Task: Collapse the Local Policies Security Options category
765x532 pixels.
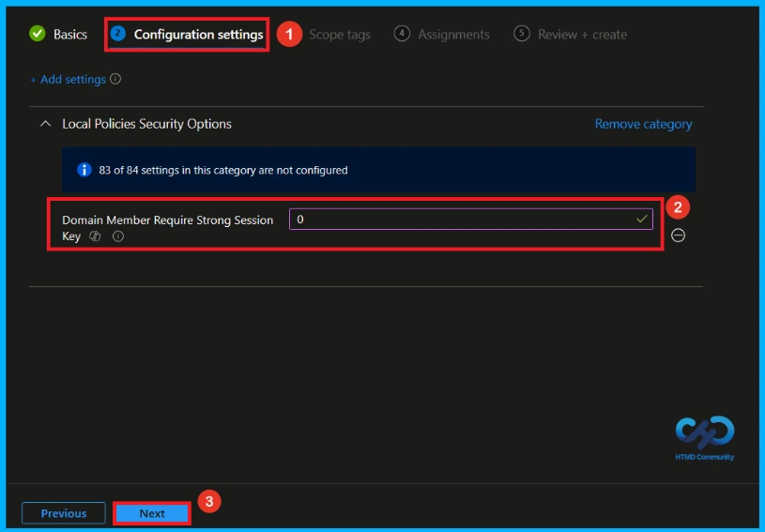Action: coord(45,124)
